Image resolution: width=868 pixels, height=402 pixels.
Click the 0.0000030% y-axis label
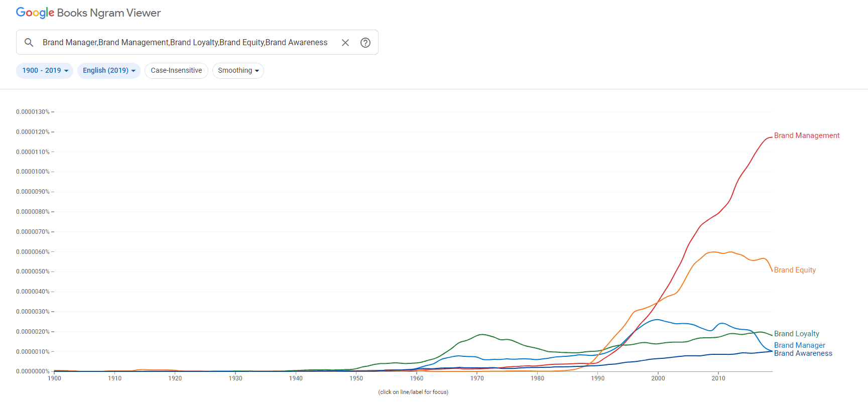pos(33,312)
